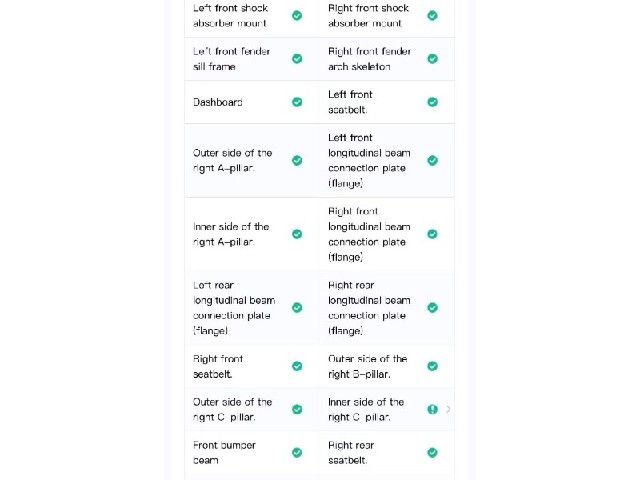This screenshot has height=480, width=640.
Task: Select the Left rear longitudinal beam connection plate row
Action: (x=252, y=308)
